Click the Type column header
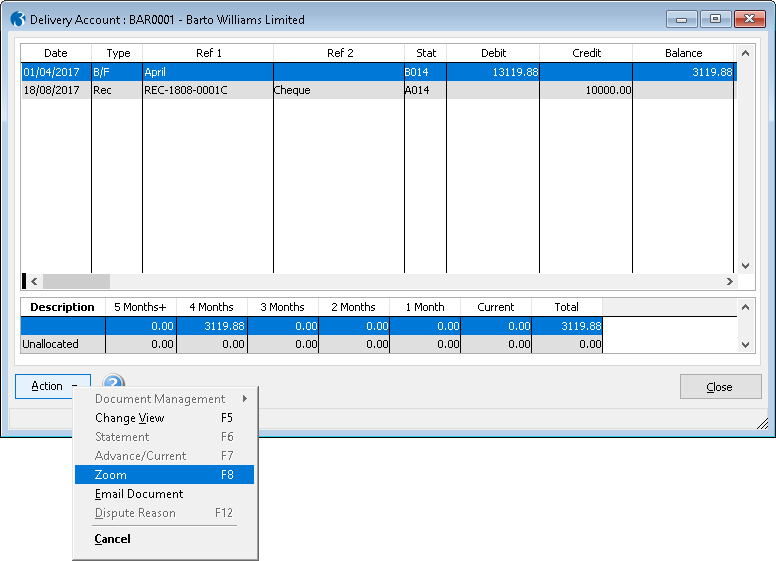Image resolution: width=776 pixels, height=561 pixels. pyautogui.click(x=117, y=53)
